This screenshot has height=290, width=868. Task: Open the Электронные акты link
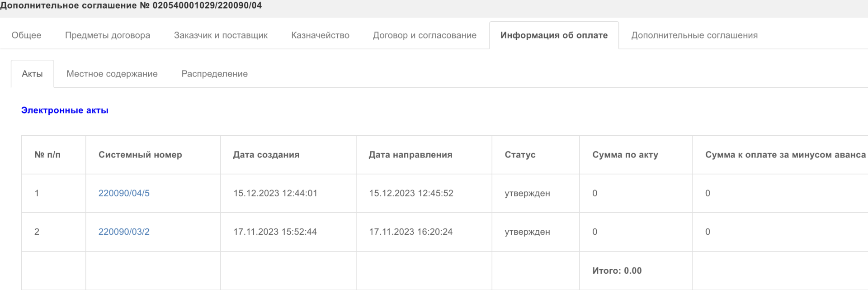(65, 110)
